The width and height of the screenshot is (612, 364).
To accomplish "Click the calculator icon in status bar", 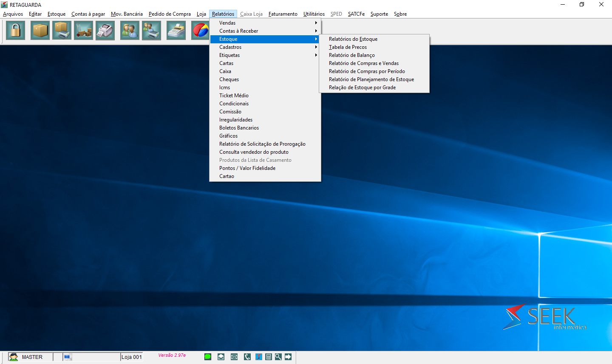I will (x=269, y=357).
